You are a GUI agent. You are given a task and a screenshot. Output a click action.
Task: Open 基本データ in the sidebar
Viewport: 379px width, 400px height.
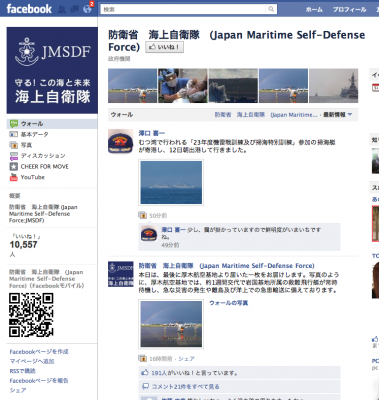(34, 134)
